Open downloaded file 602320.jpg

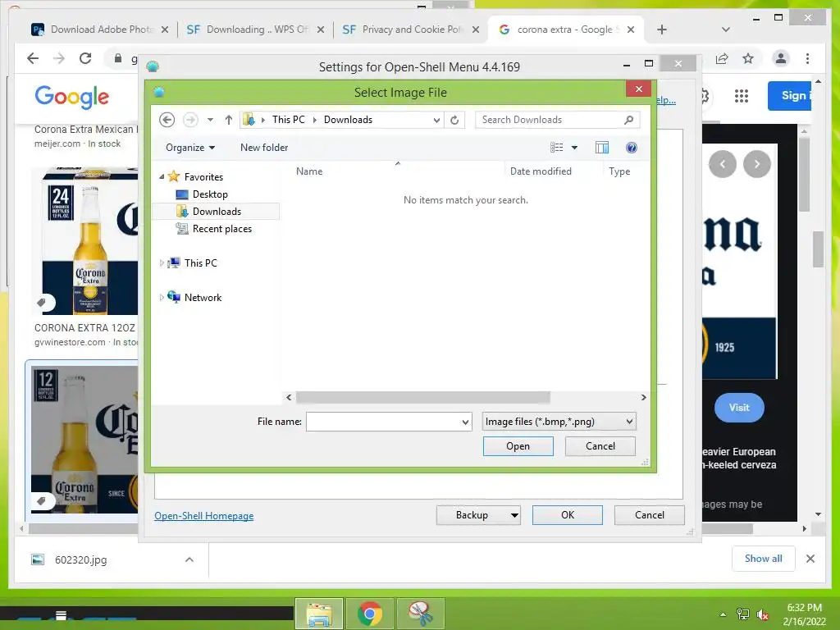point(80,559)
